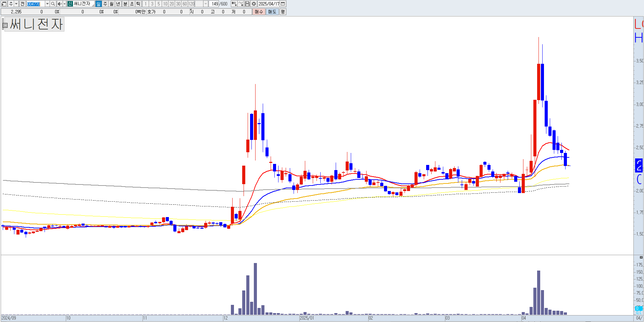Click the add candlestick chart icon
Image resolution: width=644 pixels, height=322 pixels.
[x=234, y=4]
